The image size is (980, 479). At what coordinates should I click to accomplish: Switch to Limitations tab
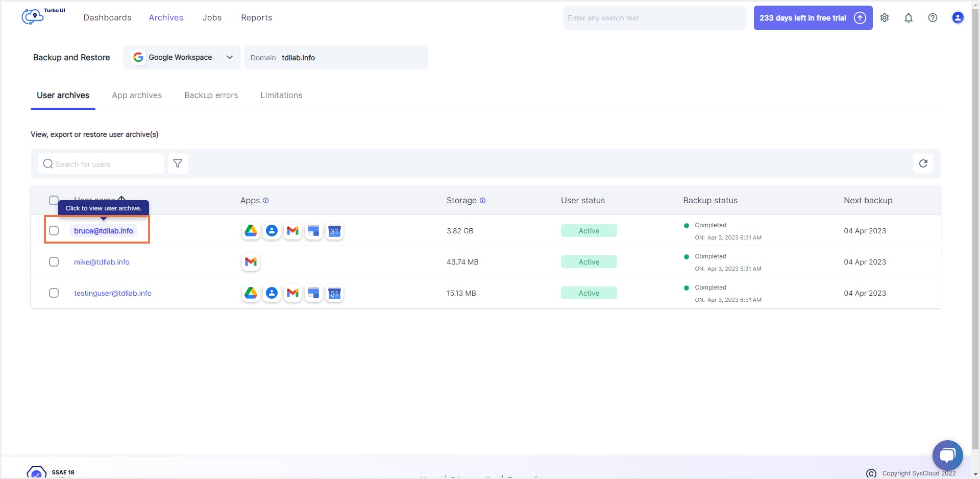[x=281, y=95]
